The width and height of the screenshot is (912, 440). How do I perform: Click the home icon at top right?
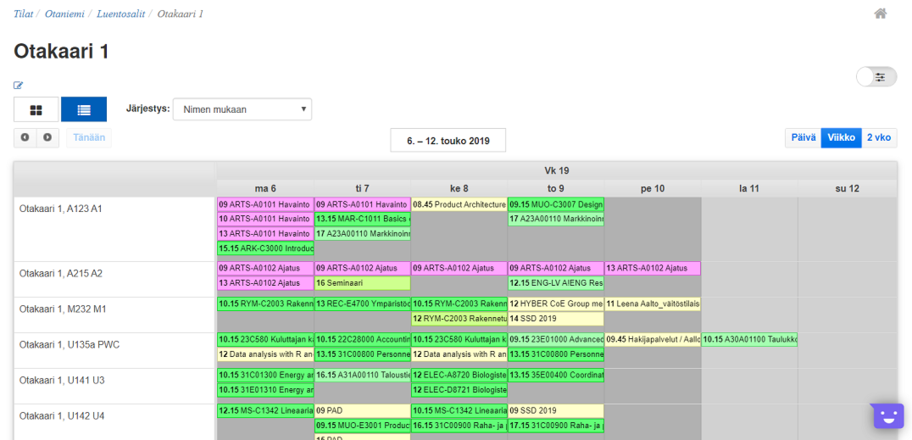pos(880,14)
